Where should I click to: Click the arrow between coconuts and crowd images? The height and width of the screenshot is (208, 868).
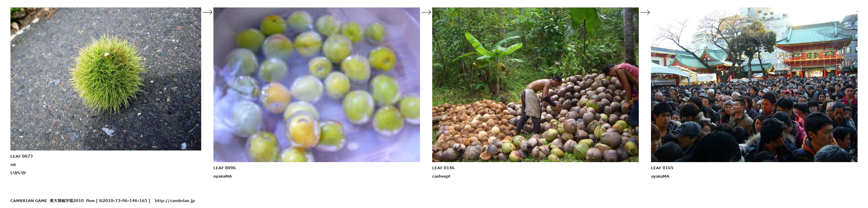click(645, 12)
